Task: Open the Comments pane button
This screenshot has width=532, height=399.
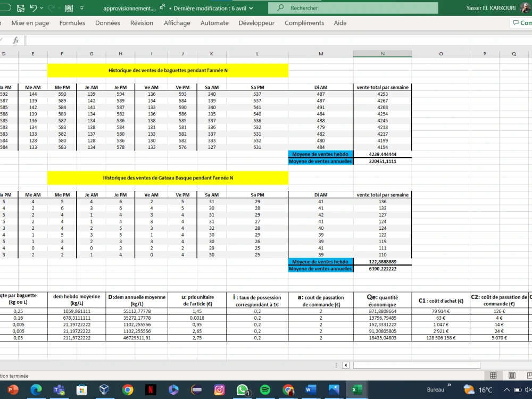Action: point(522,23)
